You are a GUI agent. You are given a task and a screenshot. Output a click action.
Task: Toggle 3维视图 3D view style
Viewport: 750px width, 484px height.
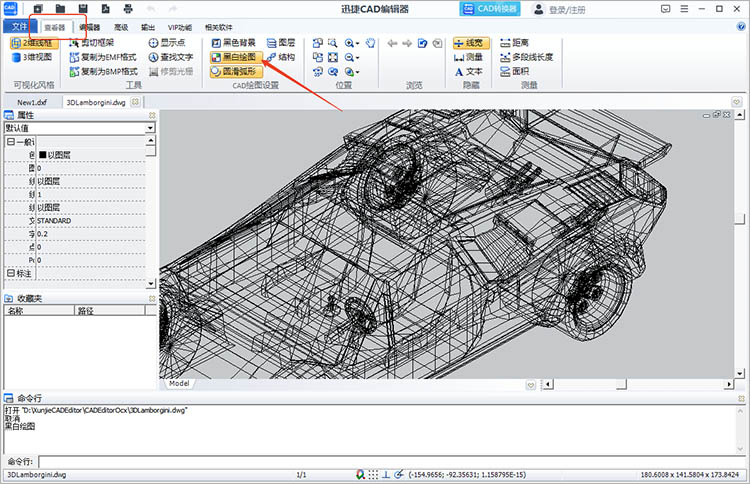tap(32, 57)
